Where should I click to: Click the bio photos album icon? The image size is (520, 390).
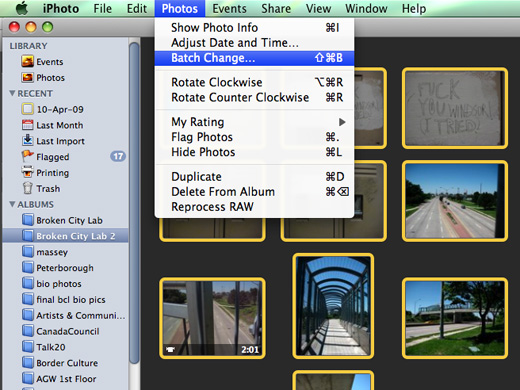click(x=28, y=283)
